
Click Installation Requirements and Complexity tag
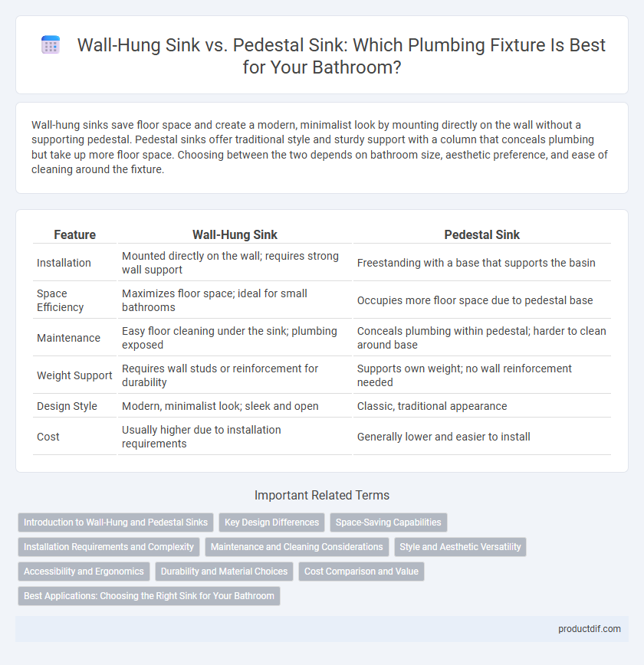coord(109,547)
